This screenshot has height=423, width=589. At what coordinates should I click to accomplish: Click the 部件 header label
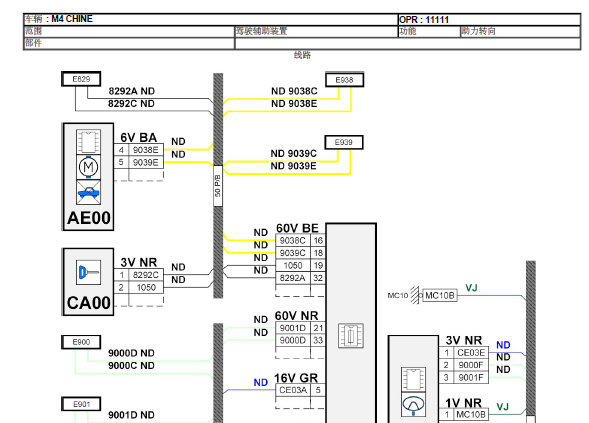click(33, 43)
